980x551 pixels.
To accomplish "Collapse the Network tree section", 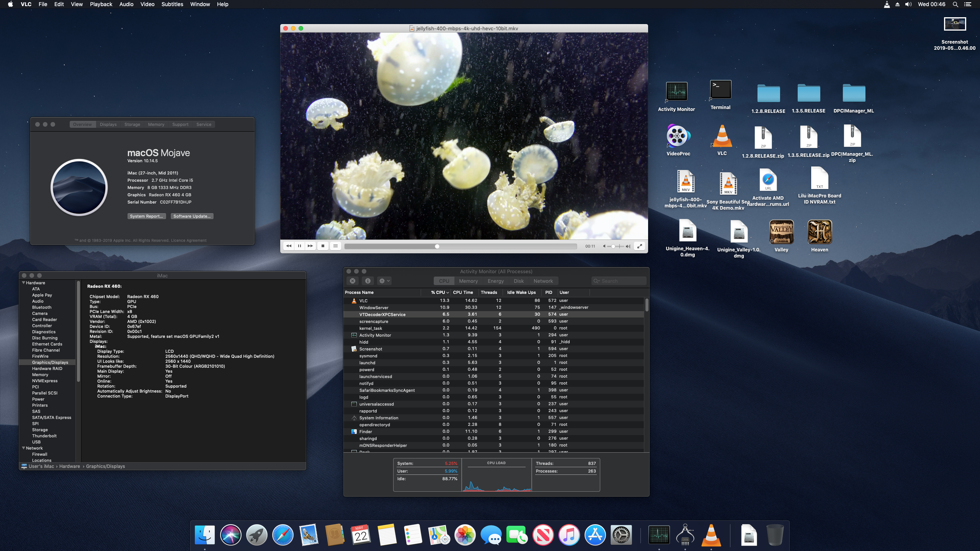I will pos(24,448).
